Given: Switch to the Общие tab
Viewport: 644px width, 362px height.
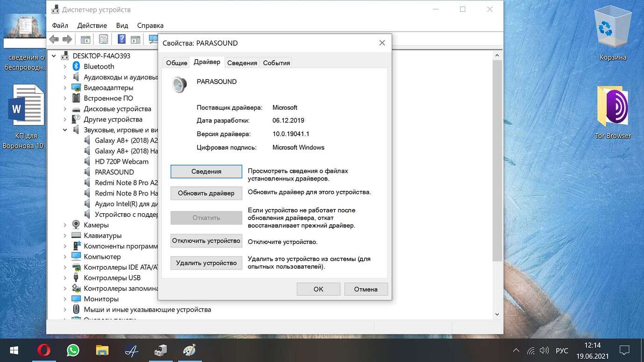Looking at the screenshot, I should point(177,63).
